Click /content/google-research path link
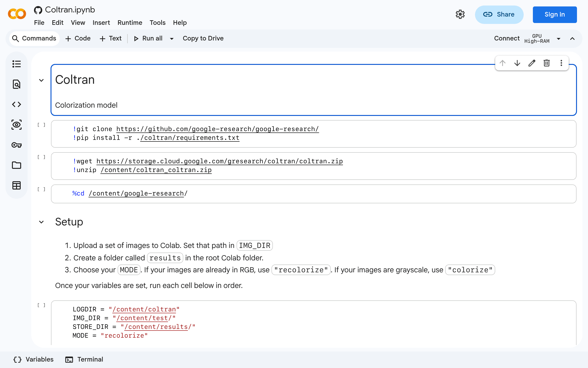This screenshot has height=368, width=588. pos(136,193)
